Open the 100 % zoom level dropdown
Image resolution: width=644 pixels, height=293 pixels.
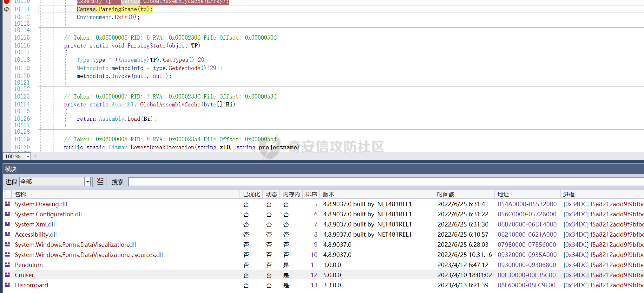(x=28, y=156)
